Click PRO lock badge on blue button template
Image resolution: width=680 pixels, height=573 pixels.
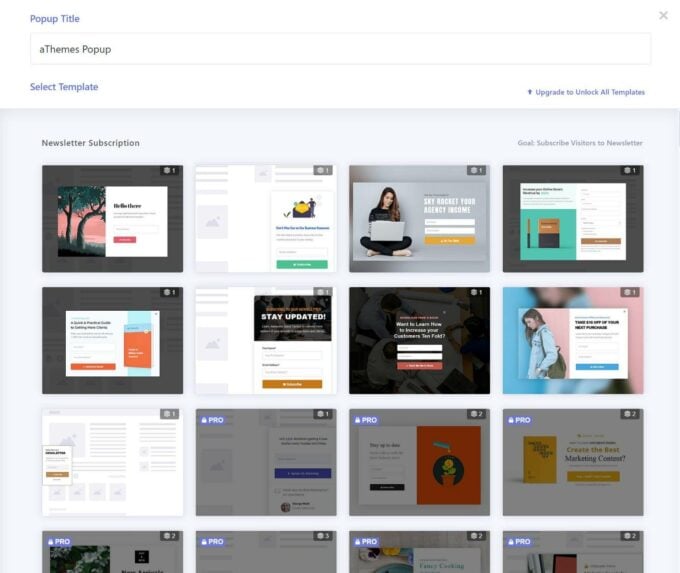[x=212, y=420]
